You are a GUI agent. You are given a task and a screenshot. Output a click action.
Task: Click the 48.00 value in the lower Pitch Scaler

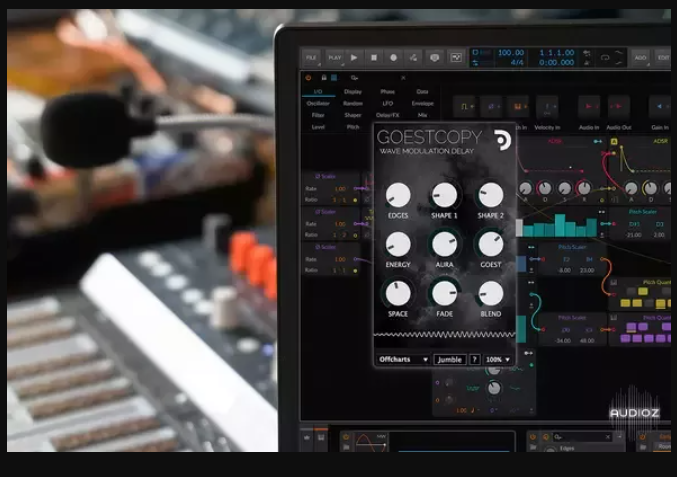point(587,341)
